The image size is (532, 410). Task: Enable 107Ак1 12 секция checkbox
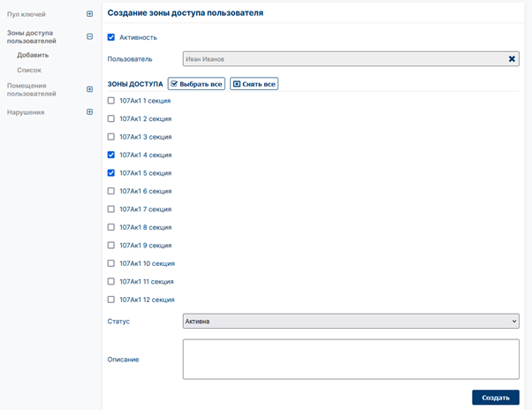click(x=111, y=300)
